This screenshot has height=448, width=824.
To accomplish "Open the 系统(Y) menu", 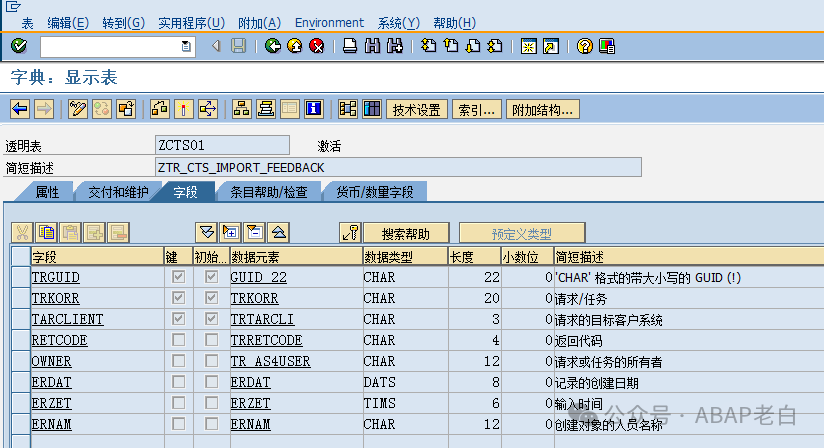I will pyautogui.click(x=399, y=23).
